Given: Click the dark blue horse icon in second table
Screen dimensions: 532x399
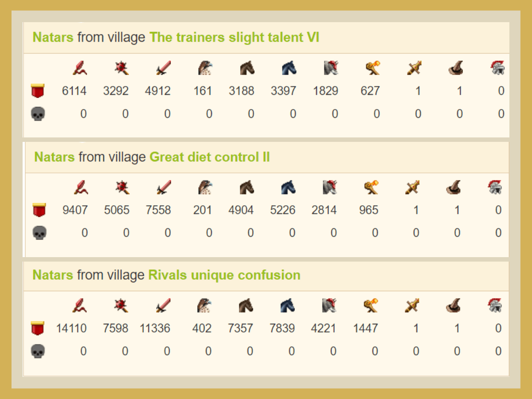Looking at the screenshot, I should tap(289, 188).
